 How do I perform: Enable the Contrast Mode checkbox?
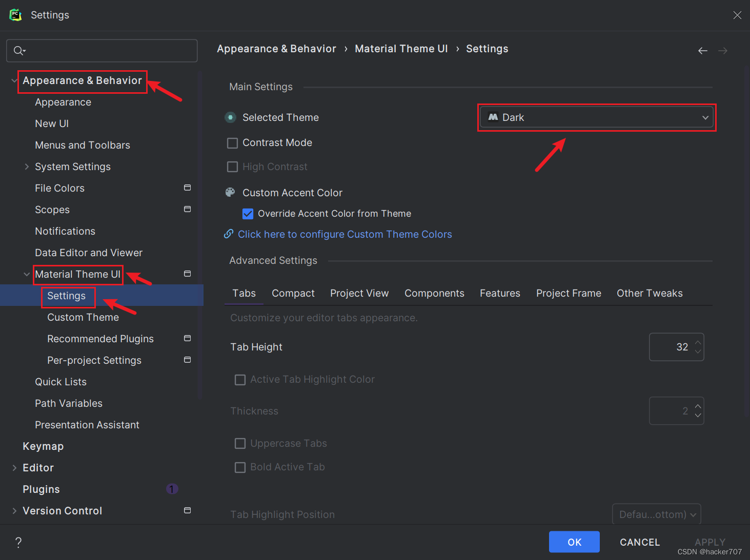pos(233,143)
